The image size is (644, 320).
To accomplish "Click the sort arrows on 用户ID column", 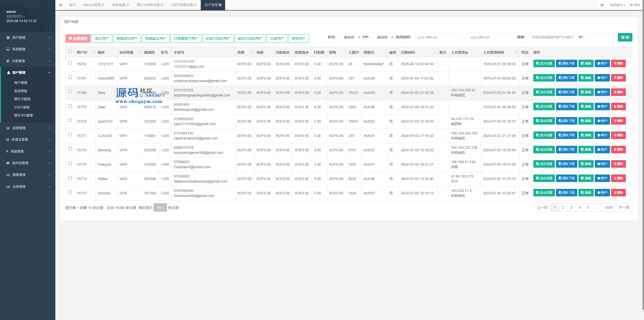I will [93, 52].
